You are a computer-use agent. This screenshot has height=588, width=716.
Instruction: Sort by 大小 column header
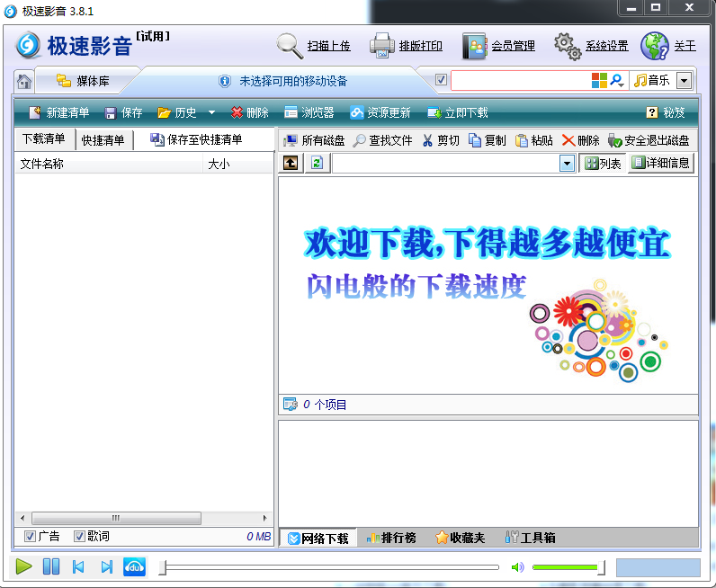(237, 164)
